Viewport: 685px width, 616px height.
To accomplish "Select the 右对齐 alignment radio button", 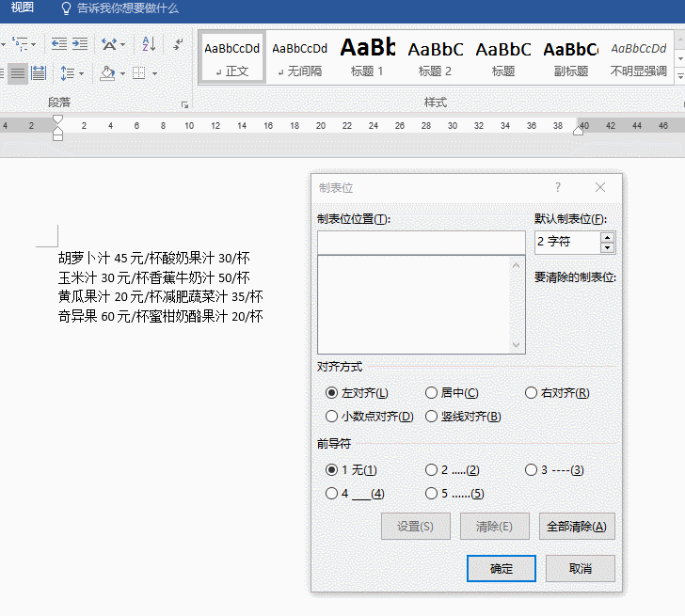I will (531, 393).
